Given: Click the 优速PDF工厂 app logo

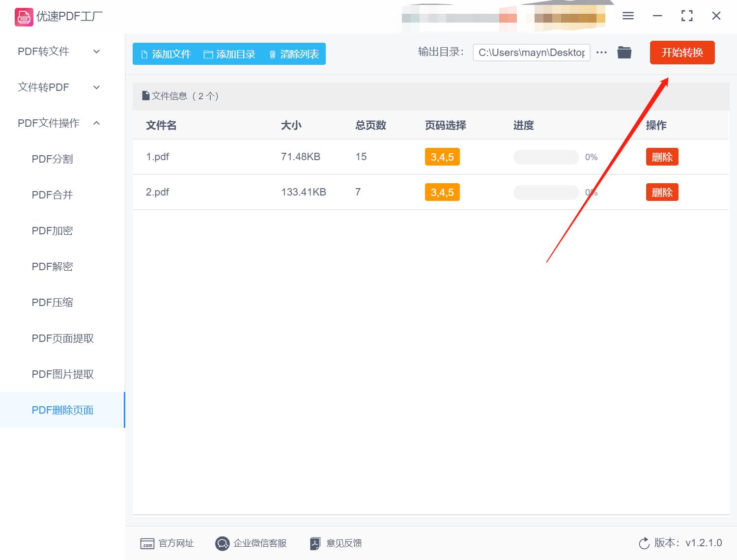Looking at the screenshot, I should 23,16.
